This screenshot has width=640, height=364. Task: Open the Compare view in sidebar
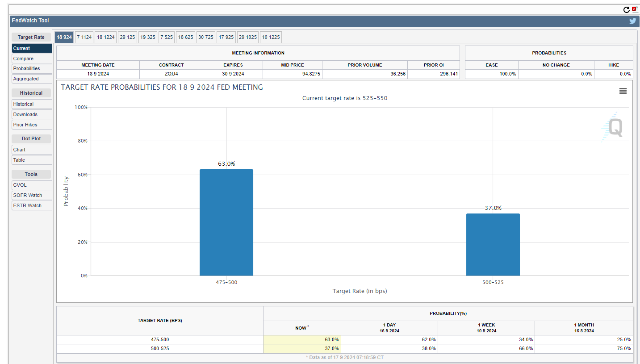(32, 59)
